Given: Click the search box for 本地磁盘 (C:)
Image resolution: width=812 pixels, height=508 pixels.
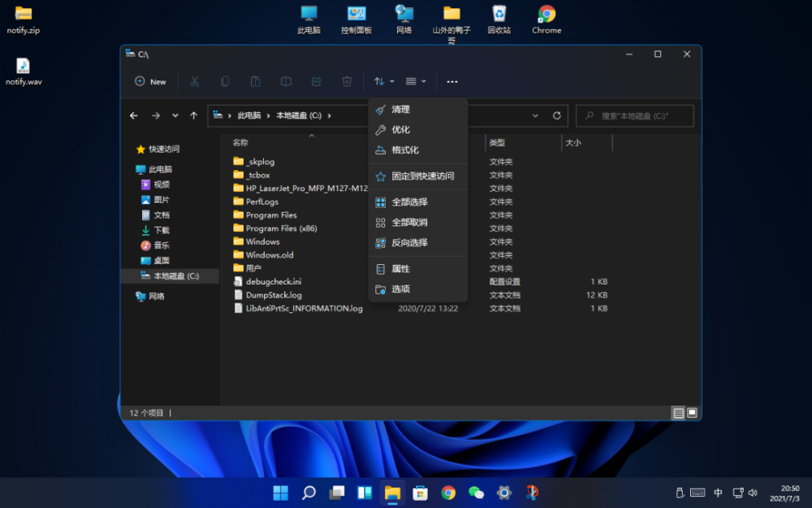Looking at the screenshot, I should (x=635, y=115).
